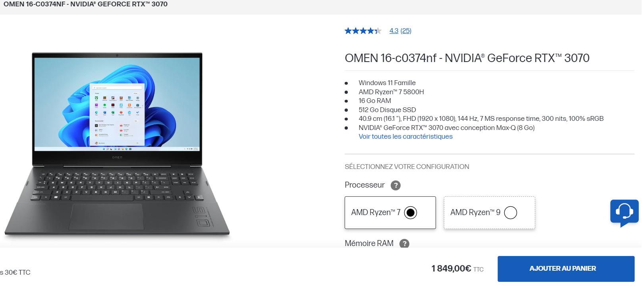Click the Processeur help question mark icon

[395, 186]
